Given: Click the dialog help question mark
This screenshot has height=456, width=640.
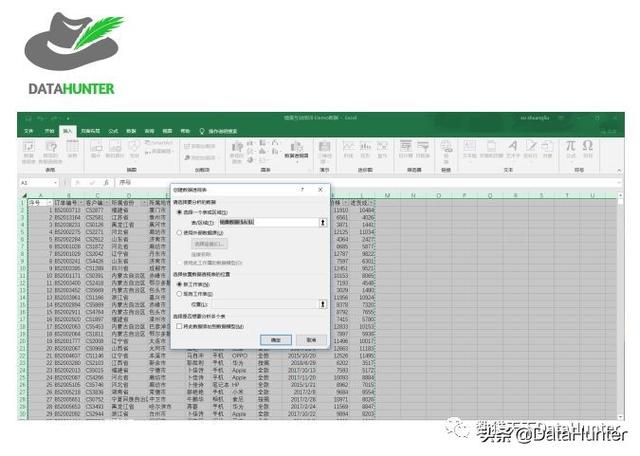Looking at the screenshot, I should 302,189.
